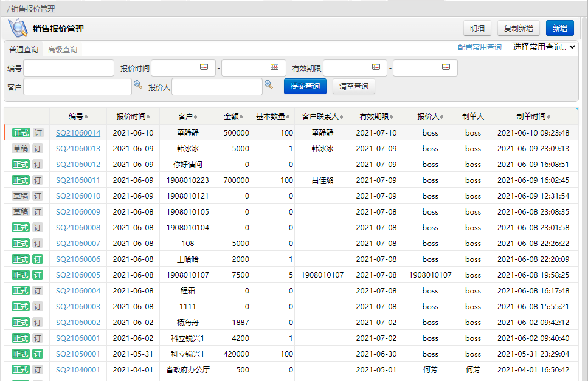Focus the 报价人 input field
Viewport: 588px width, 381px height.
coord(216,86)
